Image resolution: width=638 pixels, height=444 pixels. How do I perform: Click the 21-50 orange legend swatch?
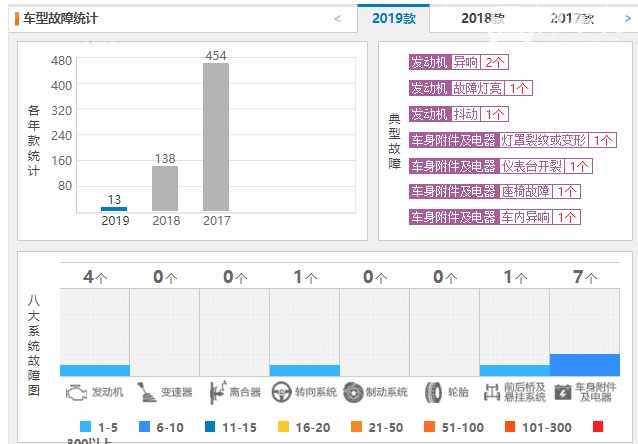[x=356, y=427]
